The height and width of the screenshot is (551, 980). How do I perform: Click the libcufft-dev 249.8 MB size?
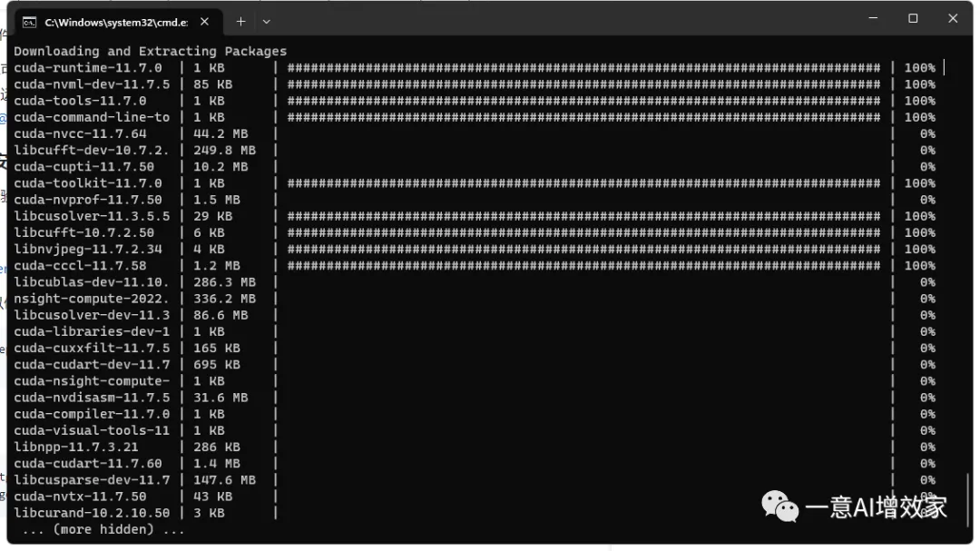pyautogui.click(x=224, y=150)
